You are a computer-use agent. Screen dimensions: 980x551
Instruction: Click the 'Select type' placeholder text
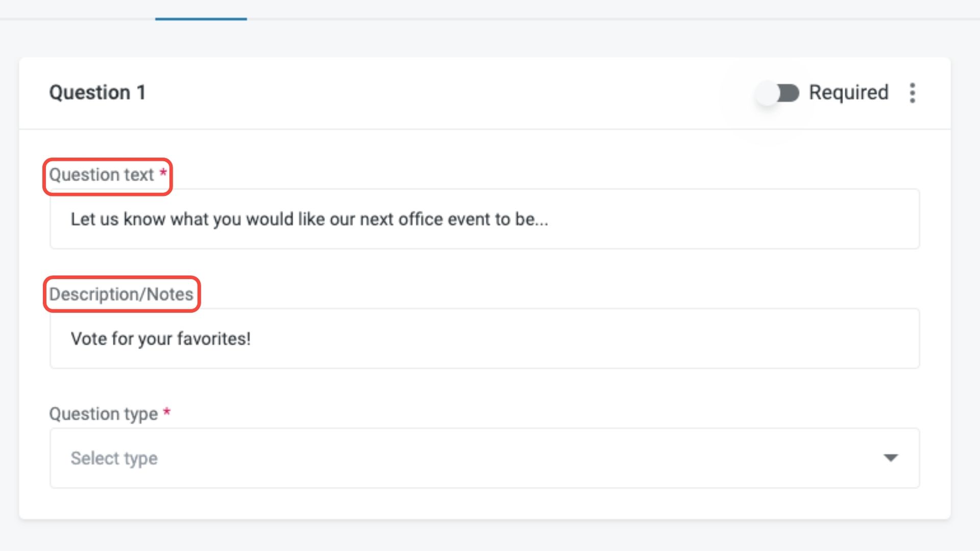click(114, 458)
